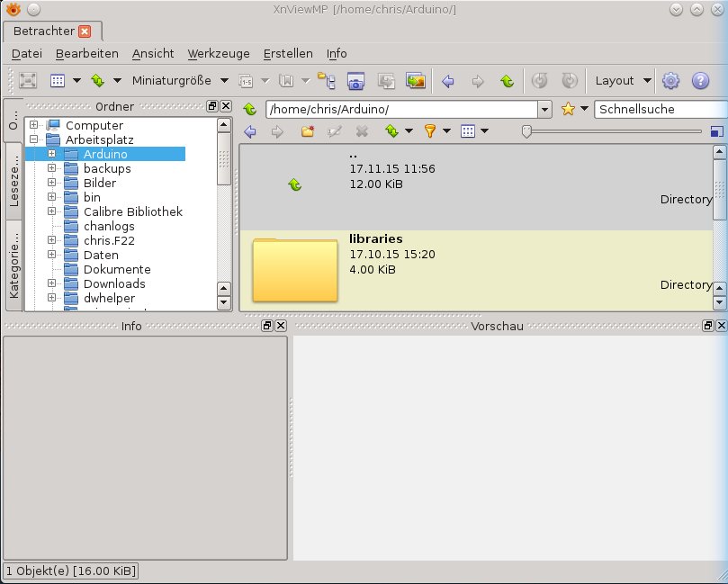Screen dimensions: 728x584
Task: Click the blue help question mark icon
Action: [x=700, y=81]
